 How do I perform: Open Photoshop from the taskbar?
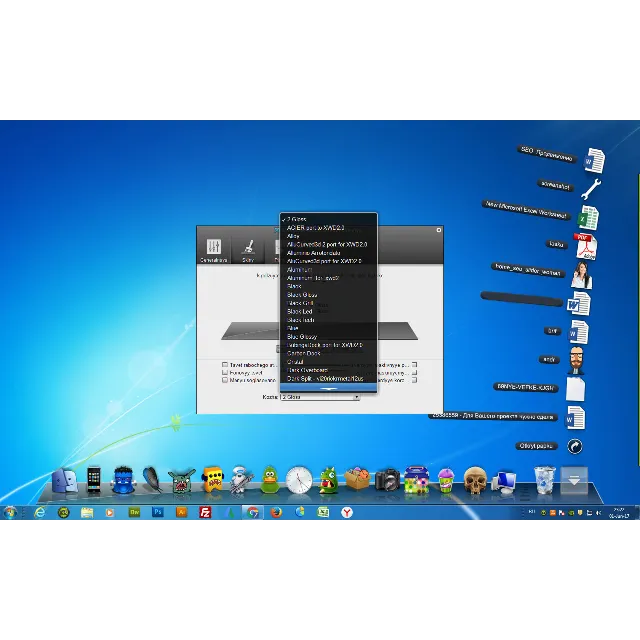[158, 512]
